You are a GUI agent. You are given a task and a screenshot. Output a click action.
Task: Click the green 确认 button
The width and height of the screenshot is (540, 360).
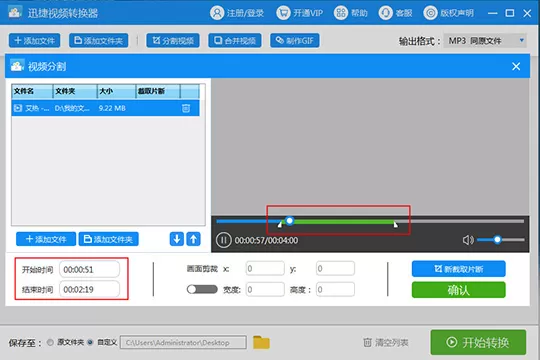(458, 290)
